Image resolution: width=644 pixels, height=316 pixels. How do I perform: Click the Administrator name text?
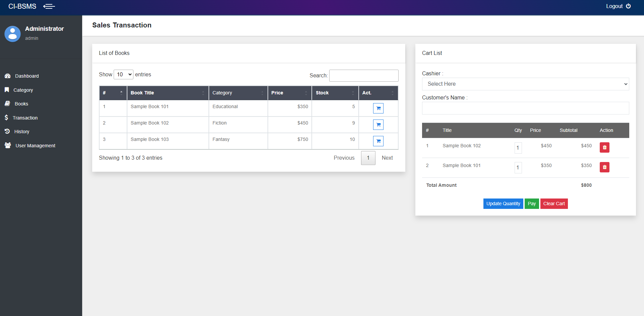[44, 29]
